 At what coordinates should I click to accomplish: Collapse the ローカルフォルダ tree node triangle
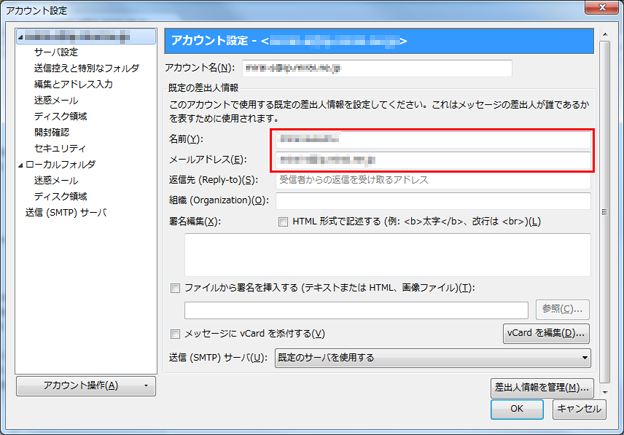(21, 165)
